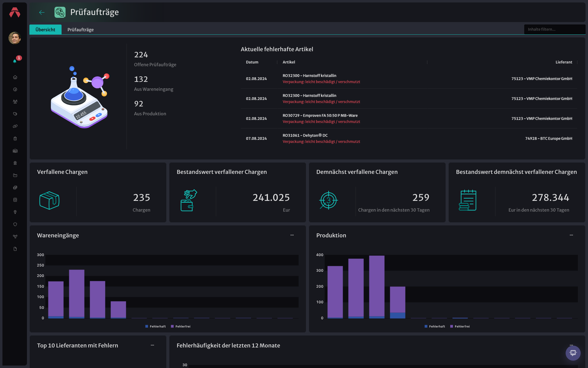This screenshot has width=588, height=368.
Task: Click the red app logo in the sidebar
Action: tap(15, 13)
